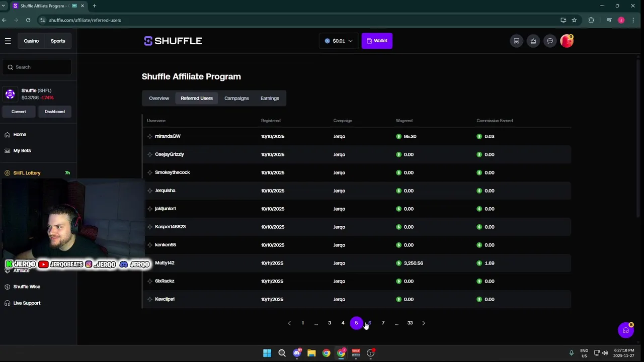Switch to the Earnings tab
This screenshot has height=362, width=644.
[270, 98]
